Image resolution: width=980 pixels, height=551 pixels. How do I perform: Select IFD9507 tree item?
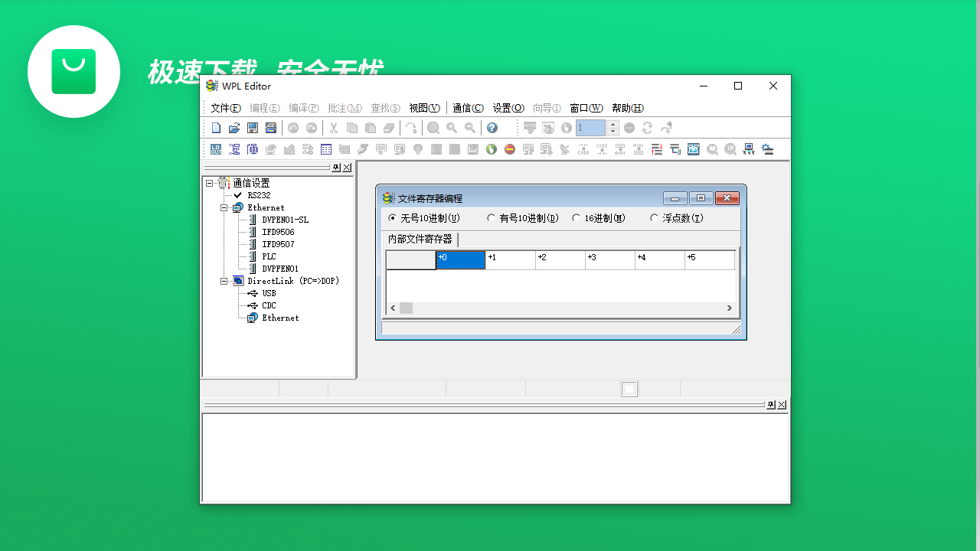pyautogui.click(x=278, y=244)
